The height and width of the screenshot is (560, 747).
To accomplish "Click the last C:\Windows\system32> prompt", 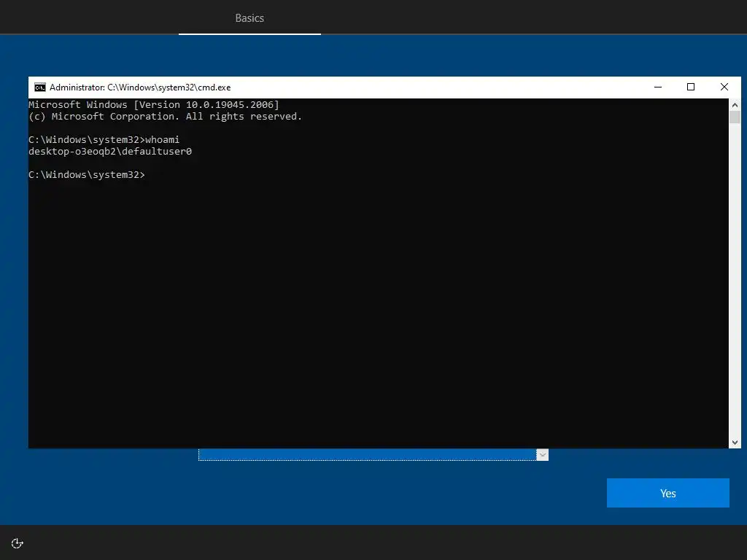I will tap(87, 175).
